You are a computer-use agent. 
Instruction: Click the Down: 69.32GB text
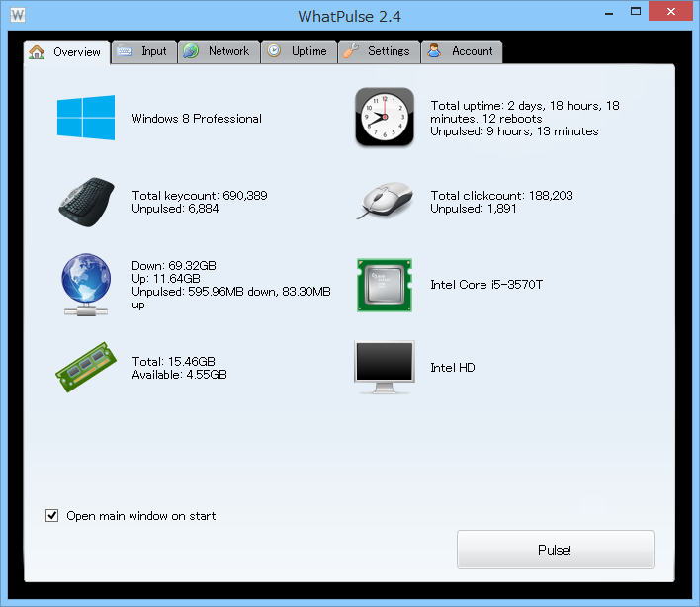[174, 266]
